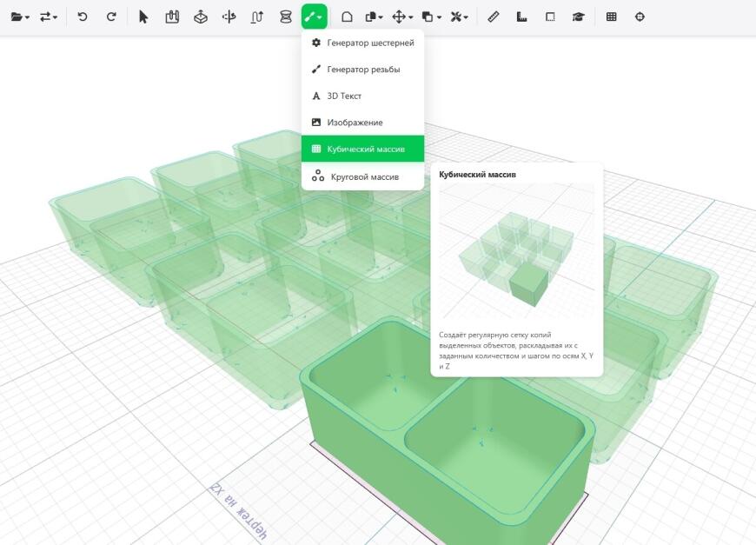The image size is (756, 545).
Task: Pick the revolve around axis tool
Action: coord(229,17)
